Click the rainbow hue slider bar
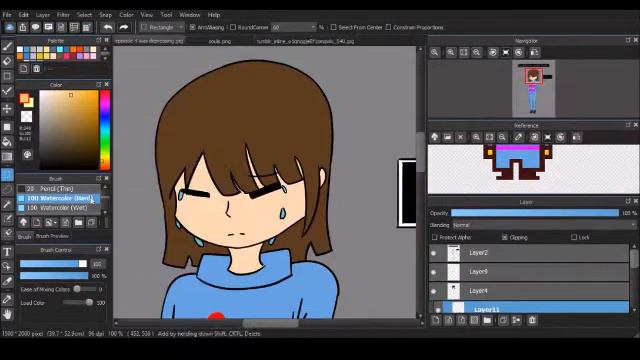This screenshot has width=640, height=360. 105,130
